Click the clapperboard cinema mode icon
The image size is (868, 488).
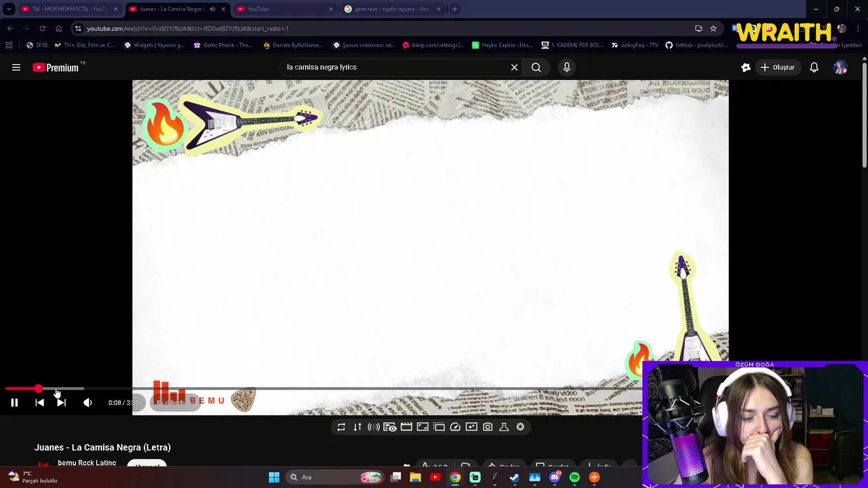click(406, 427)
